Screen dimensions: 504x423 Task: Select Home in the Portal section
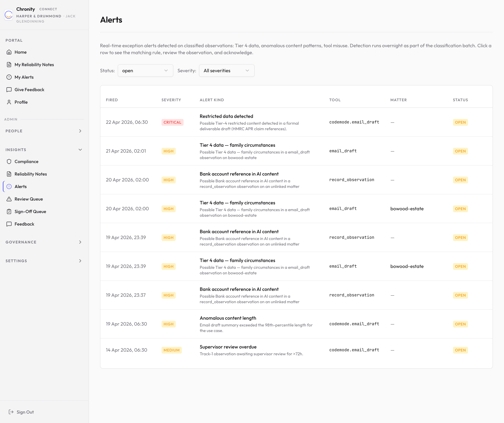20,52
